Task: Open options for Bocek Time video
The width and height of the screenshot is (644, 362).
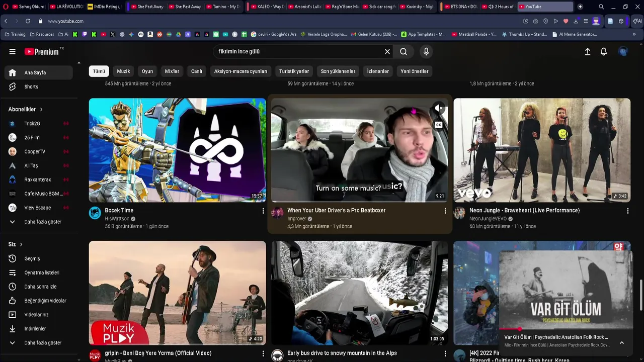Action: tap(263, 211)
